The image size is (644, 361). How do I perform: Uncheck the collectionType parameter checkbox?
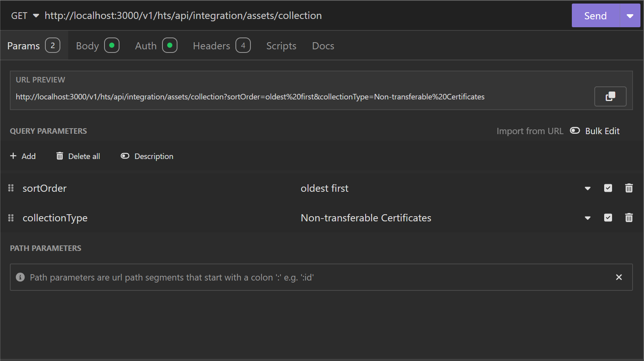(608, 217)
